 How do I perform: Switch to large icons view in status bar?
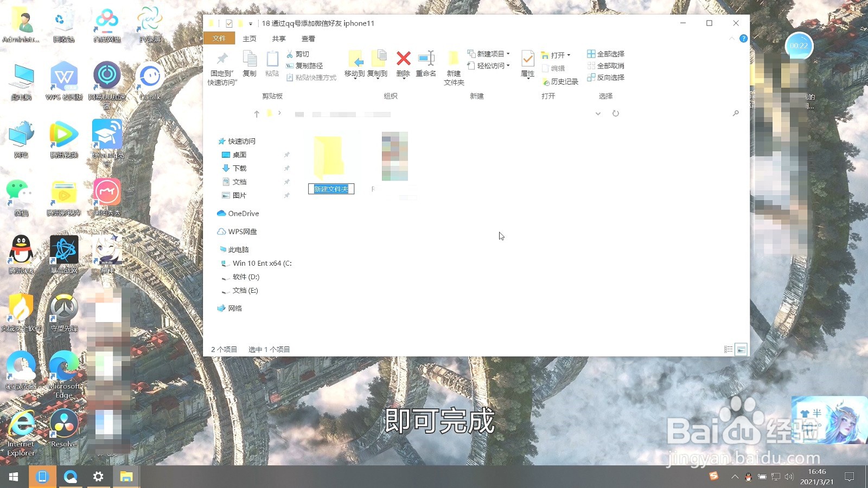coord(741,350)
